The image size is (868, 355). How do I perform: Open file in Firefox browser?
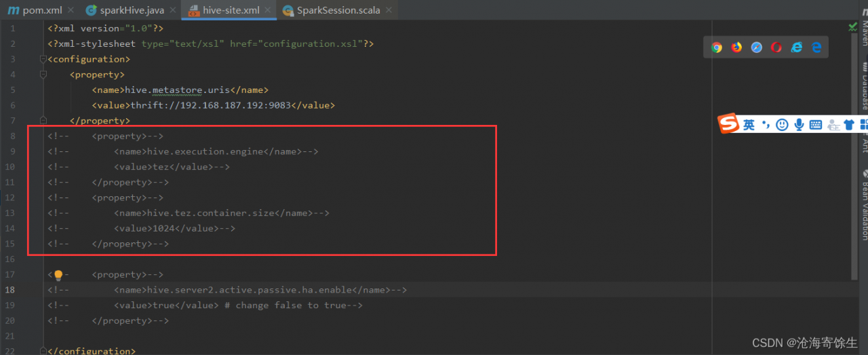point(736,48)
